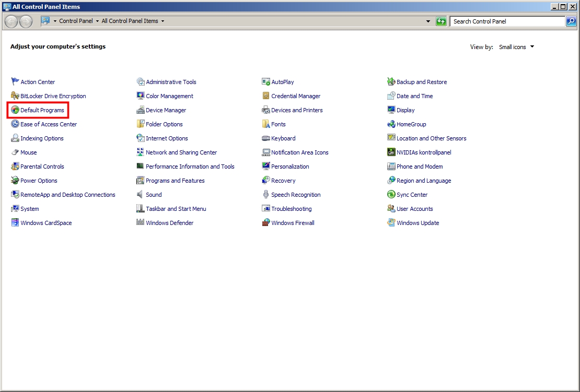Expand the All Control Panel Items breadcrumb arrow

[x=163, y=21]
